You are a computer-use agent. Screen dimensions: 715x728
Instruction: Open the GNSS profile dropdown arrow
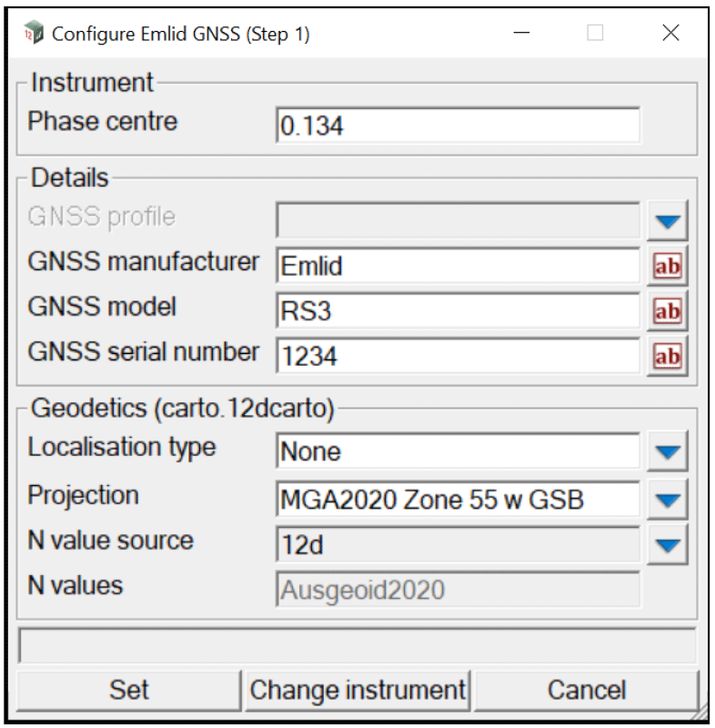click(x=667, y=220)
